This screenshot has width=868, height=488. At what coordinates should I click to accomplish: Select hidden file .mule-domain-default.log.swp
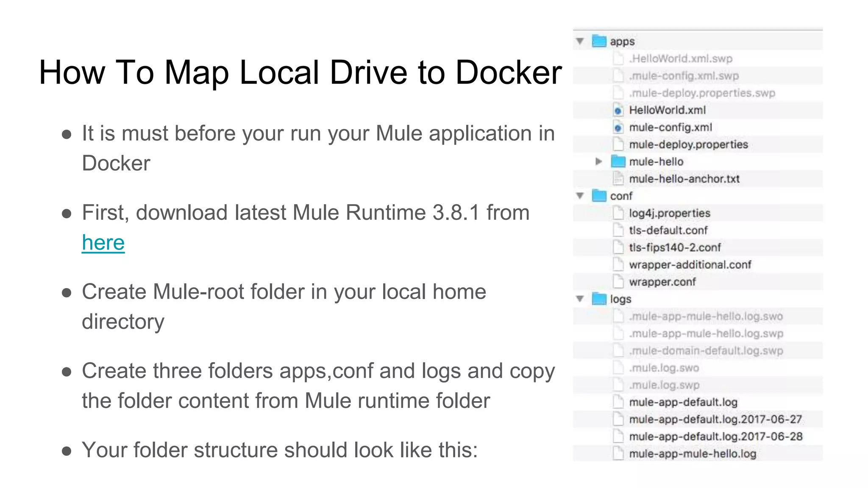click(x=706, y=350)
